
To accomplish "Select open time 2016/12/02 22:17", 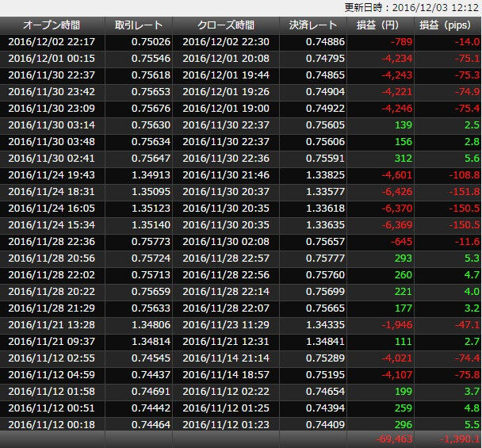I will pos(52,42).
